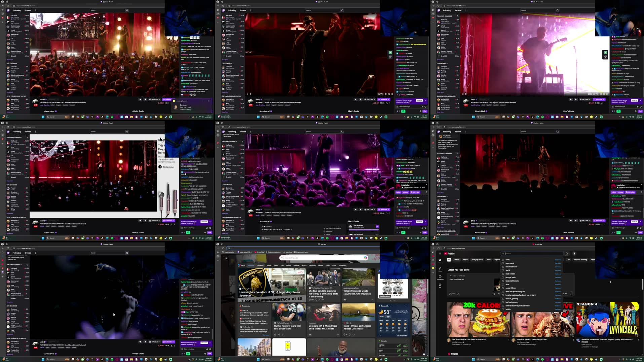Toggle notification bell in top-middle Twitch frame

361,99
